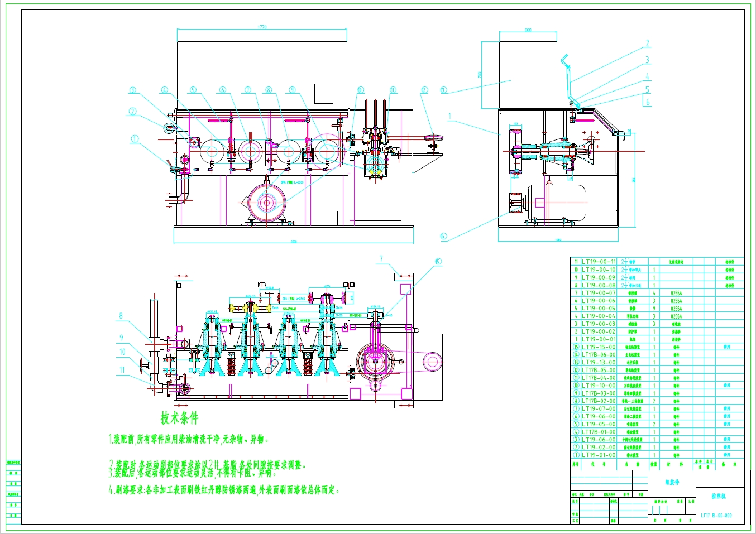Click technical note 1 about diesel cleaning
Viewport: 756px width, 534px height.
click(x=190, y=439)
